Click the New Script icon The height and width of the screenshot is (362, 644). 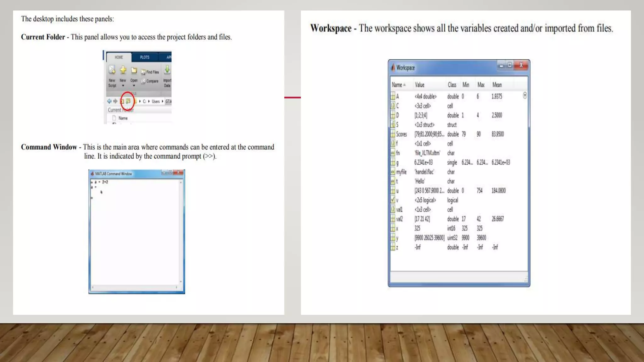112,70
